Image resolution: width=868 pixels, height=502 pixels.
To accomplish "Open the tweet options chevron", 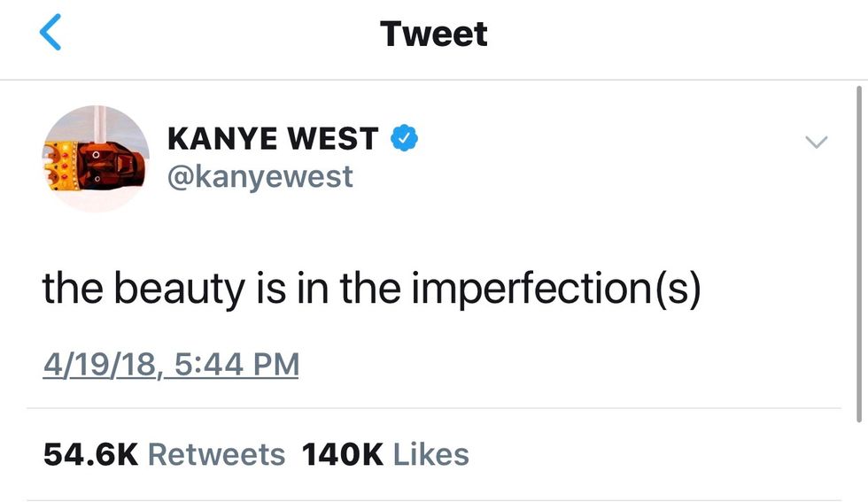I will point(816,142).
